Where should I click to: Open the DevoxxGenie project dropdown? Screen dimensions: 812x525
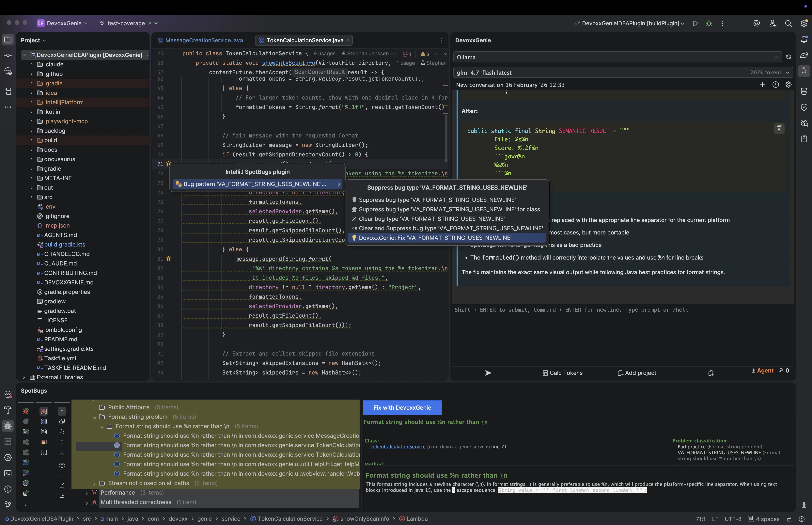62,23
